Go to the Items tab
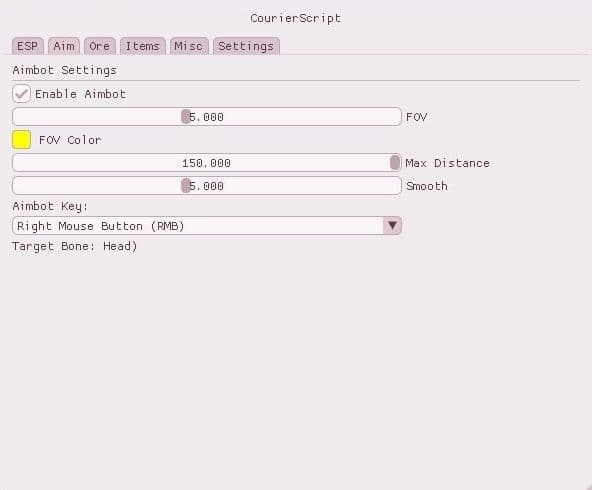Viewport: 592px width, 490px height. (143, 46)
